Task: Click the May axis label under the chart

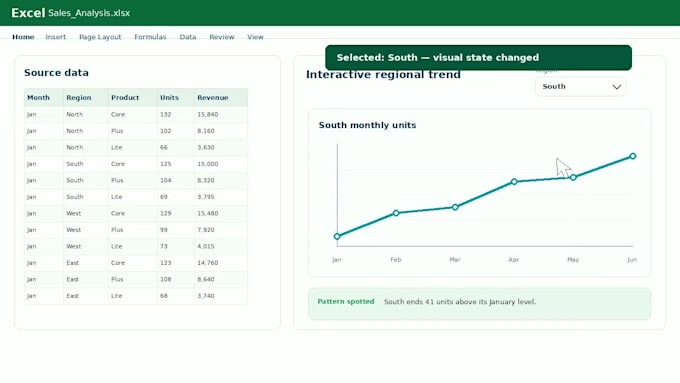Action: pos(573,260)
